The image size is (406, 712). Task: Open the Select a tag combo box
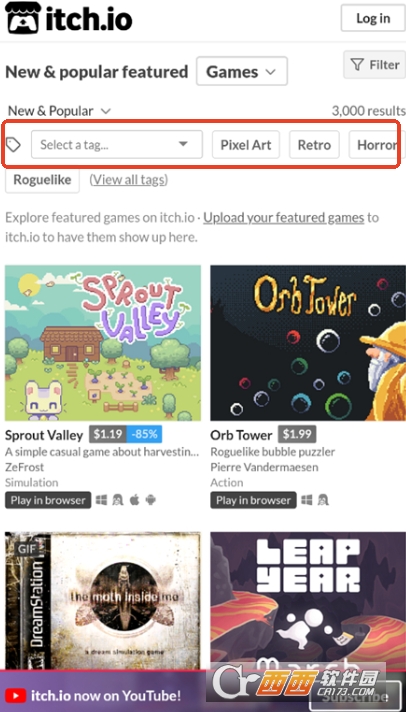117,145
